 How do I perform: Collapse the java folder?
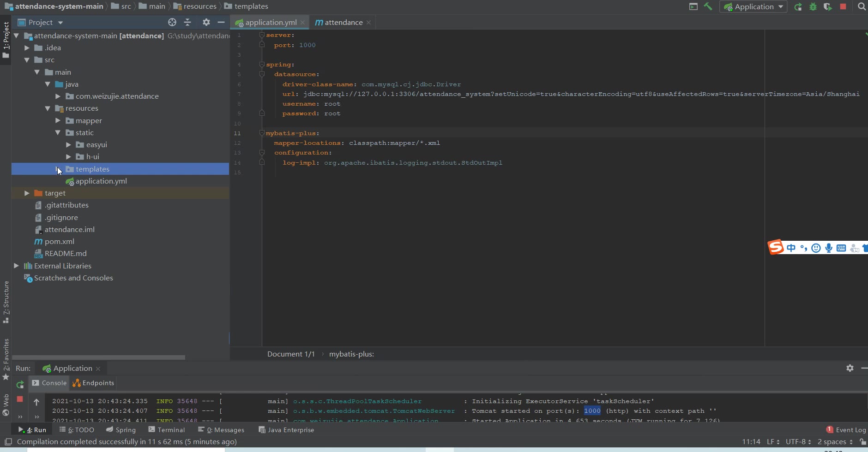pos(48,84)
